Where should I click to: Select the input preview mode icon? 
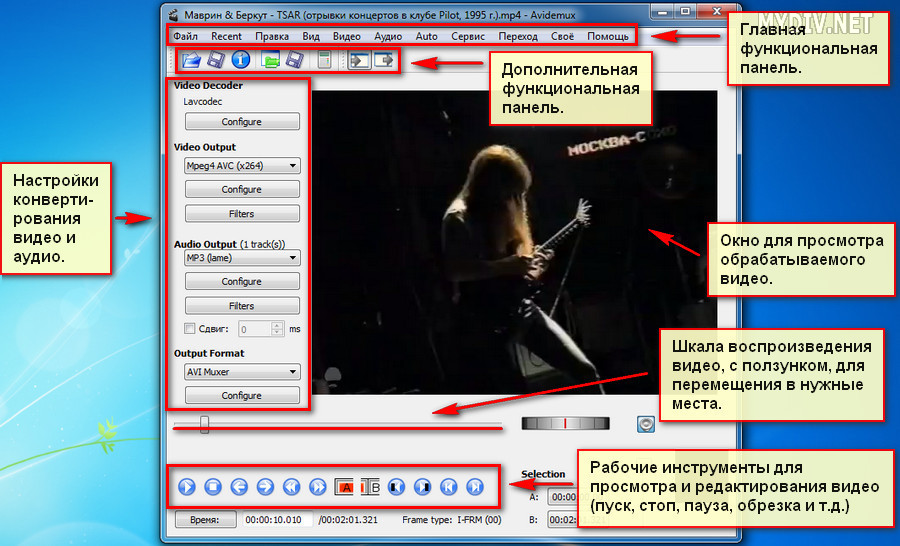click(359, 60)
